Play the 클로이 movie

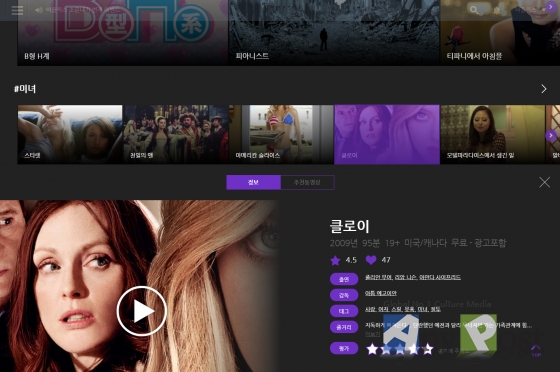click(142, 311)
